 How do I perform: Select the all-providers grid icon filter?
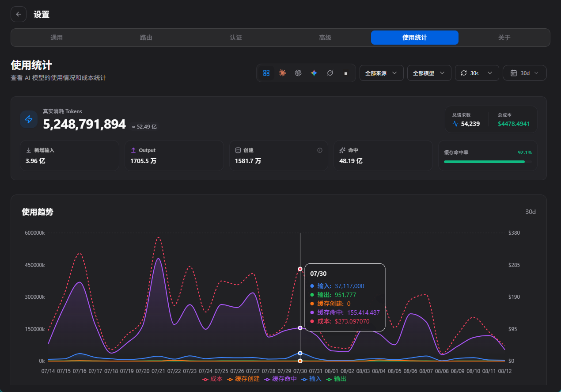click(x=266, y=73)
